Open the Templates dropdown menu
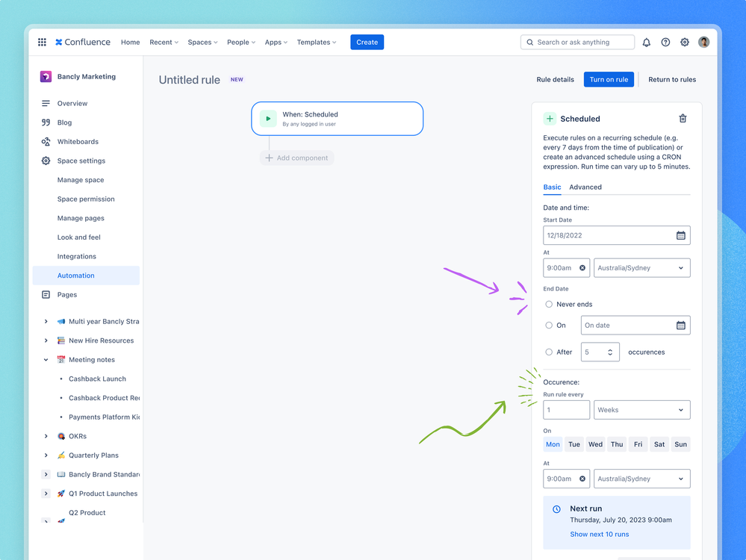Image resolution: width=746 pixels, height=560 pixels. 317,43
